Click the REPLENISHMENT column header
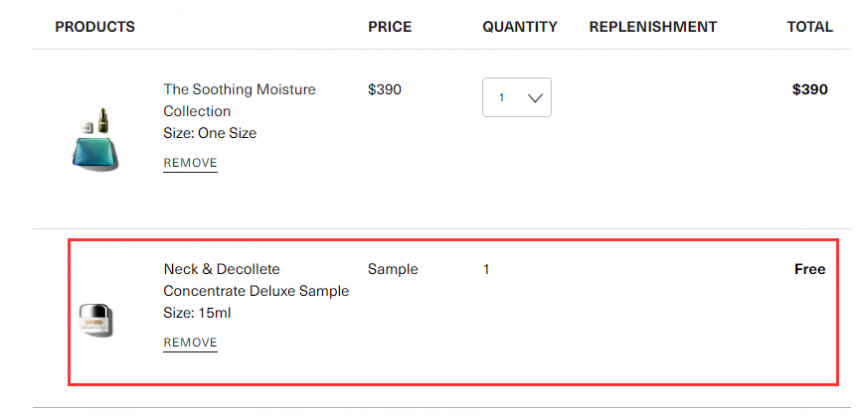The height and width of the screenshot is (416, 860). tap(653, 26)
